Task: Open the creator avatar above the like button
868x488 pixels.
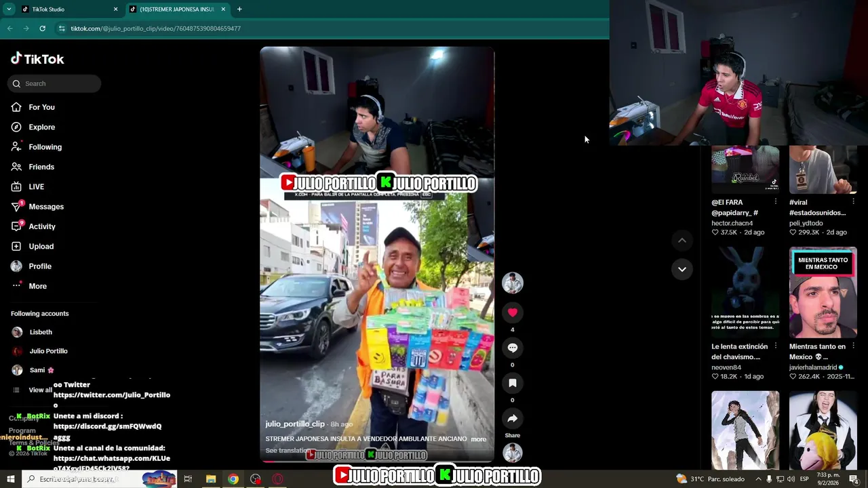Action: pos(513,283)
